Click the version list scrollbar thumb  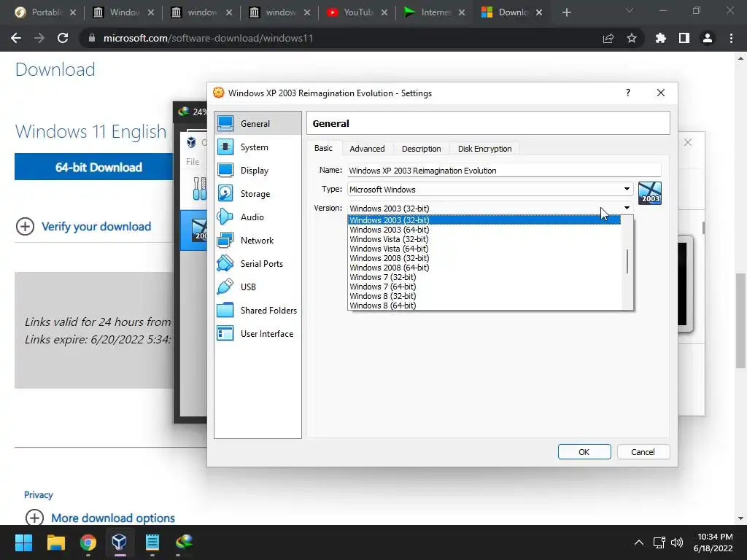(627, 261)
